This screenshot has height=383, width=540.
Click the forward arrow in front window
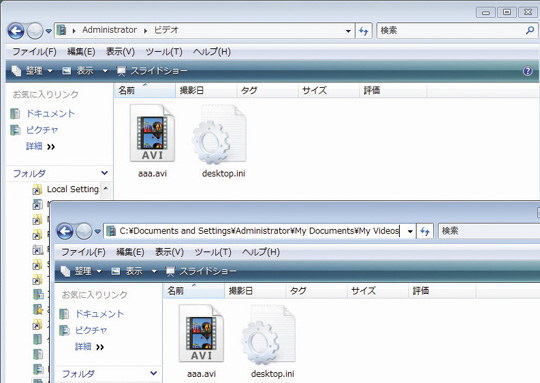[x=84, y=231]
